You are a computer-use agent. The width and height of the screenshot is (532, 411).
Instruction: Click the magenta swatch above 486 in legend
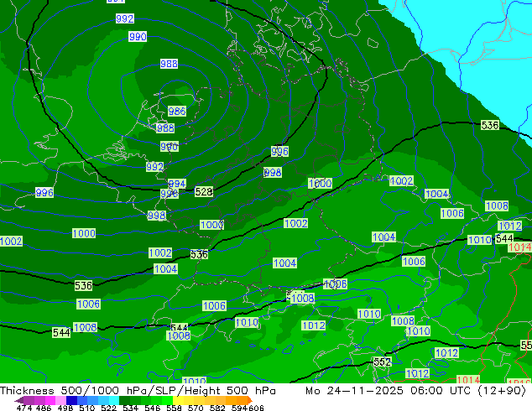pos(50,400)
